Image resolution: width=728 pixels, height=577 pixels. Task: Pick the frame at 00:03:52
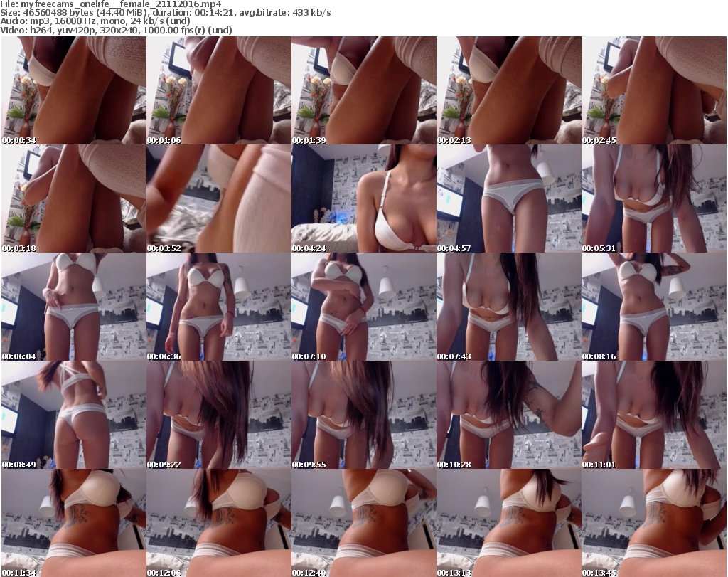pyautogui.click(x=219, y=198)
